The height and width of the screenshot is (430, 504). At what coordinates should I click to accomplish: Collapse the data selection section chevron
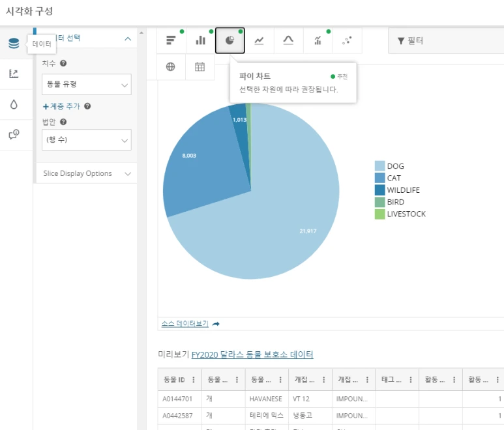point(128,39)
